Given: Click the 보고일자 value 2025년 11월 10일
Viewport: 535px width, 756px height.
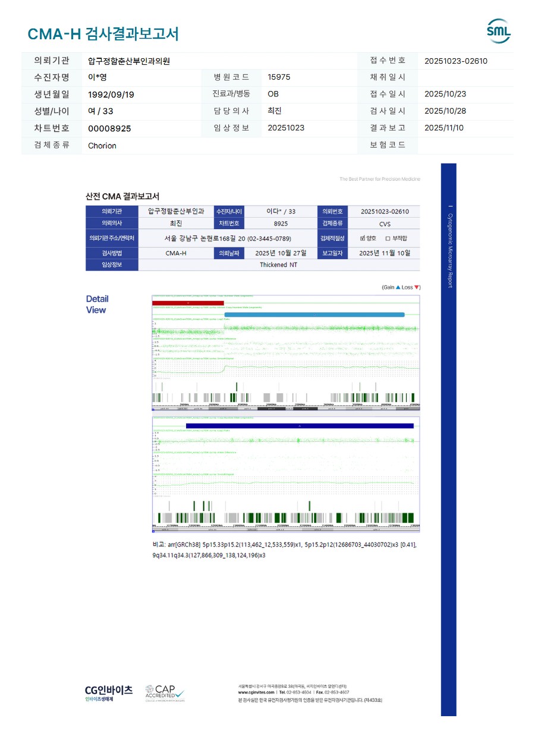Looking at the screenshot, I should click(385, 253).
